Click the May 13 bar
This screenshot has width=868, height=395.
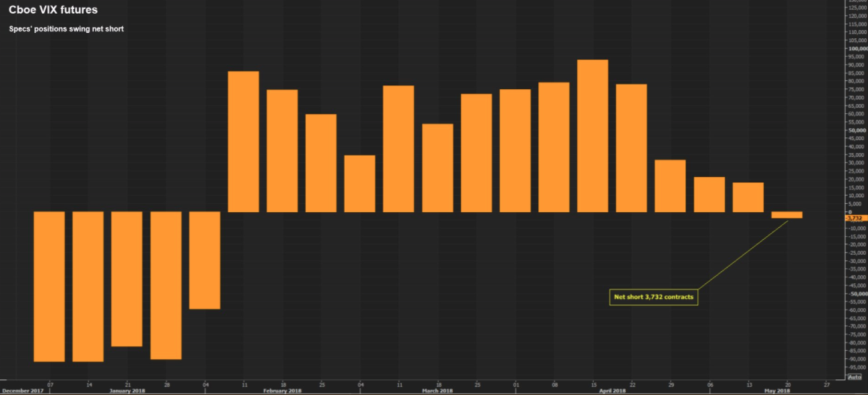pyautogui.click(x=748, y=197)
